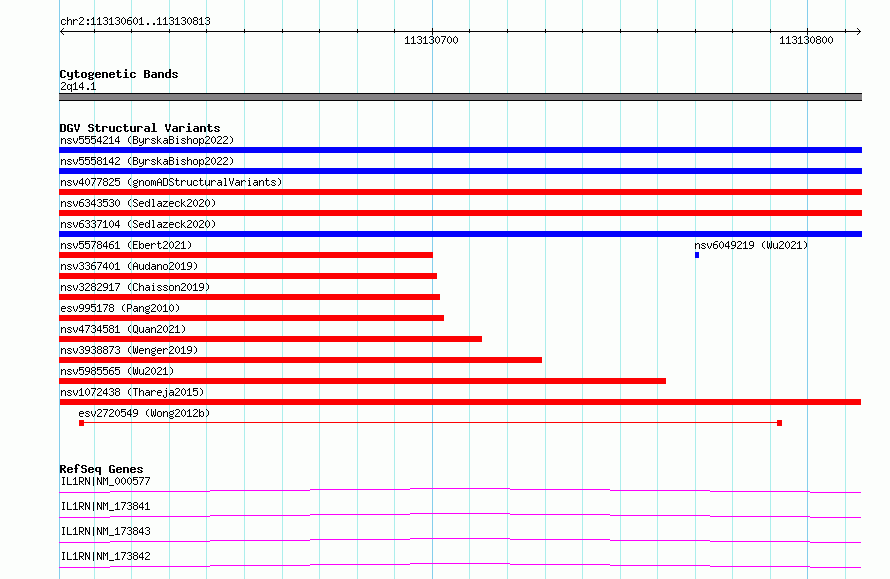This screenshot has height=579, width=890.
Task: Select the Cytogenetic Bands track title
Action: click(x=119, y=74)
